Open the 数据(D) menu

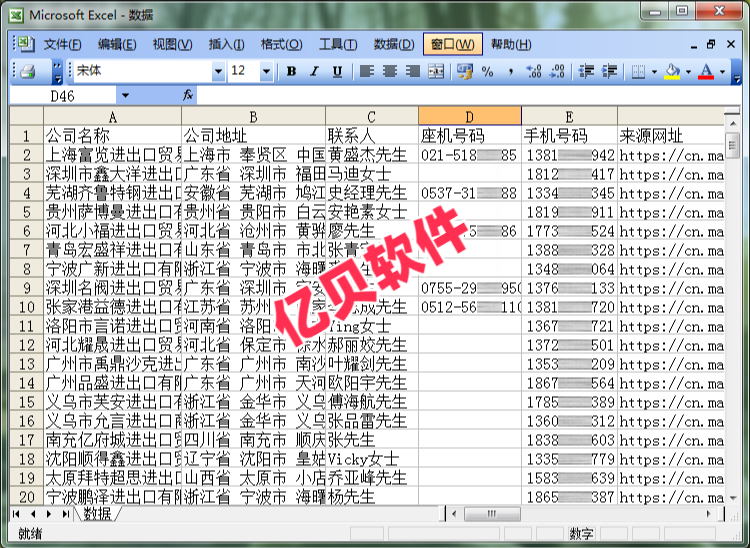point(394,44)
